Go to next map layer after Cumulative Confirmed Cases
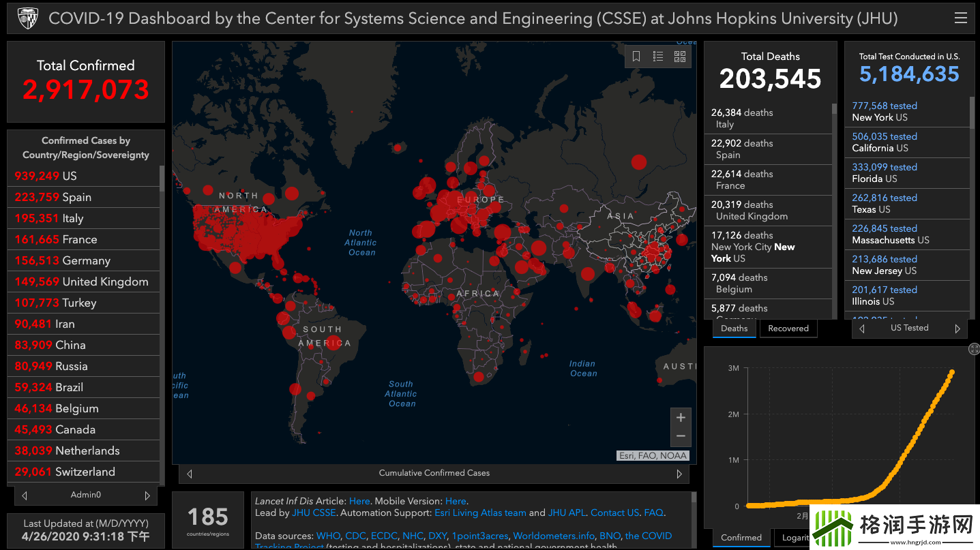980x550 pixels. coord(679,473)
